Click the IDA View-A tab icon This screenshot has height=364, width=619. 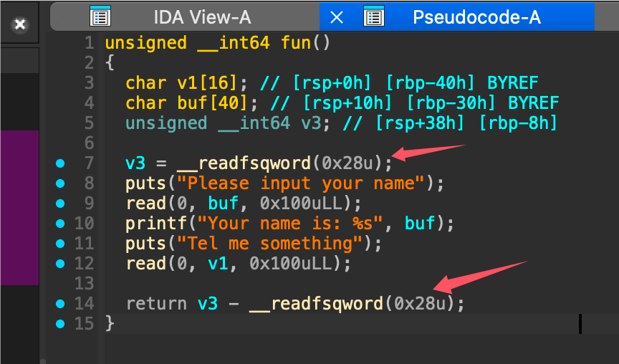(x=100, y=17)
